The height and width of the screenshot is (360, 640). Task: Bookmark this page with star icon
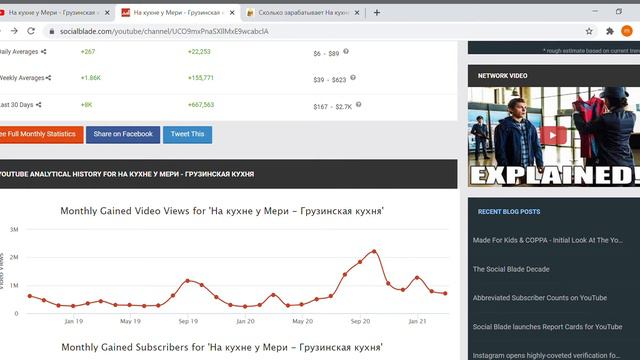589,31
